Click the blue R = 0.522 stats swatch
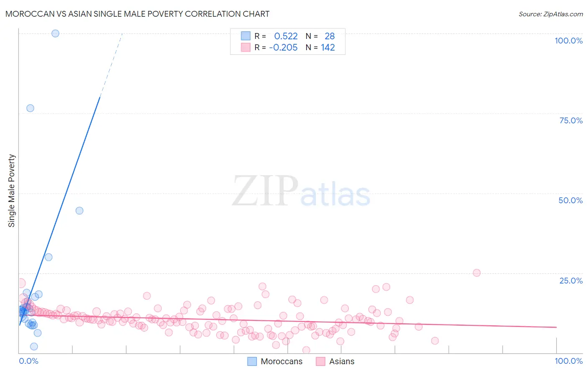Image resolution: width=588 pixels, height=373 pixels. coord(245,36)
